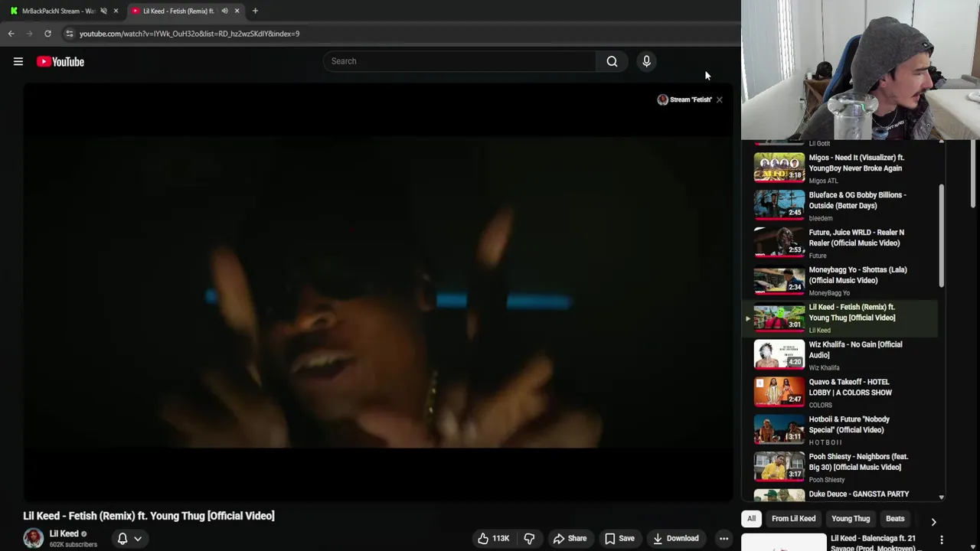Click the '113K' like count

(501, 539)
